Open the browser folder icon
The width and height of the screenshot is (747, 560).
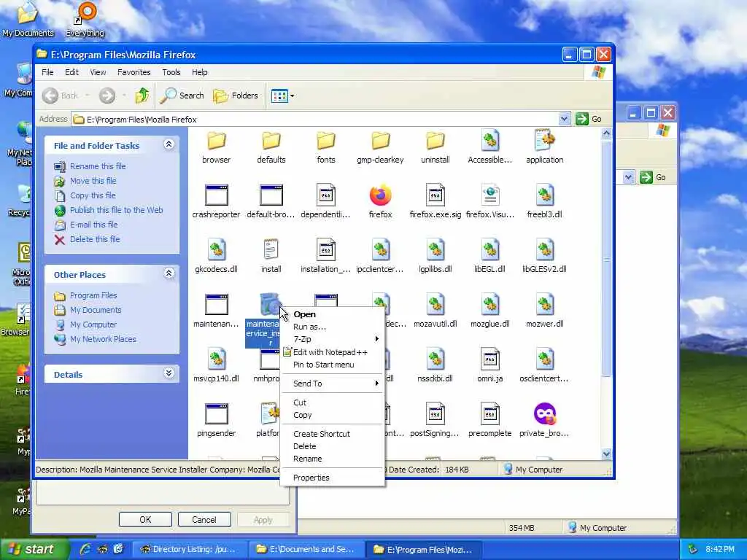216,141
